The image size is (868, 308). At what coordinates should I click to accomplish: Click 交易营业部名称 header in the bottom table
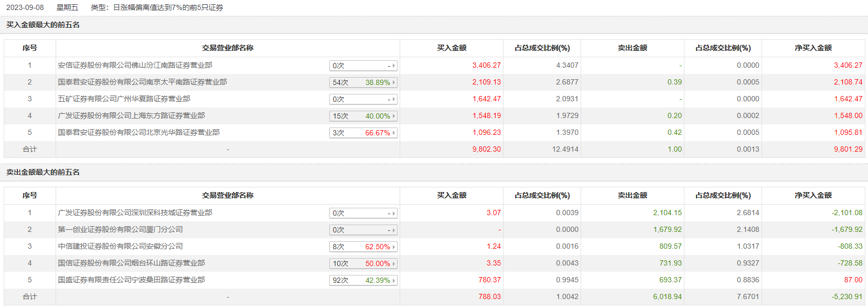click(x=228, y=196)
